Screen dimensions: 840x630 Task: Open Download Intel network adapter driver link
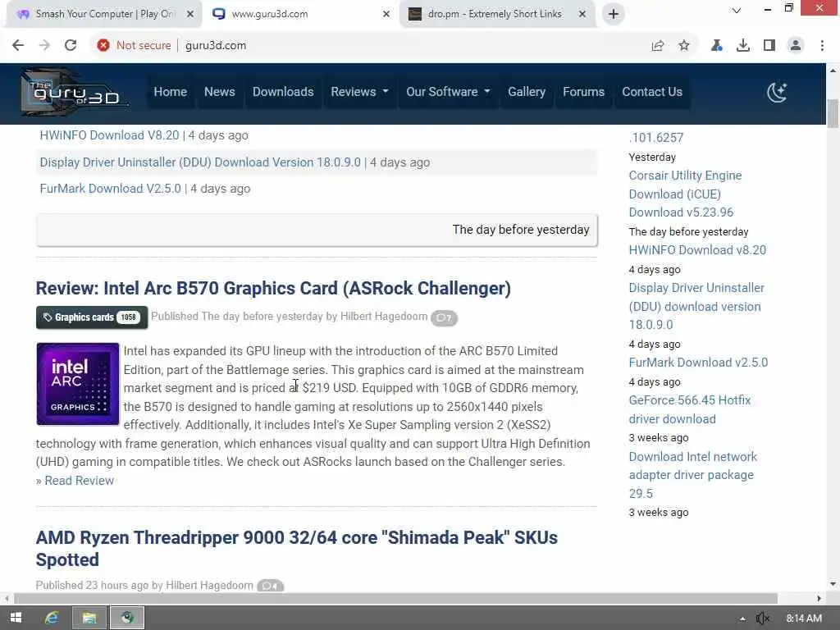pyautogui.click(x=692, y=475)
